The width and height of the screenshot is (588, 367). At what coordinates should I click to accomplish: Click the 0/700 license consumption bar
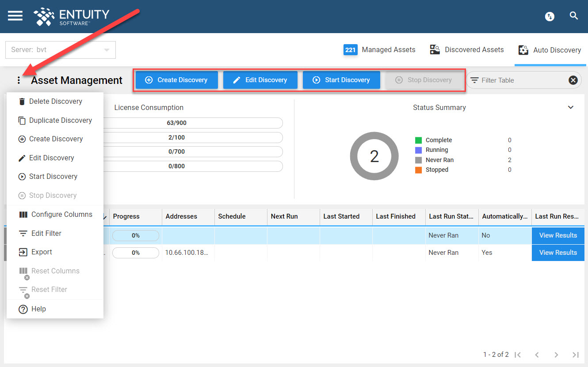(193, 152)
